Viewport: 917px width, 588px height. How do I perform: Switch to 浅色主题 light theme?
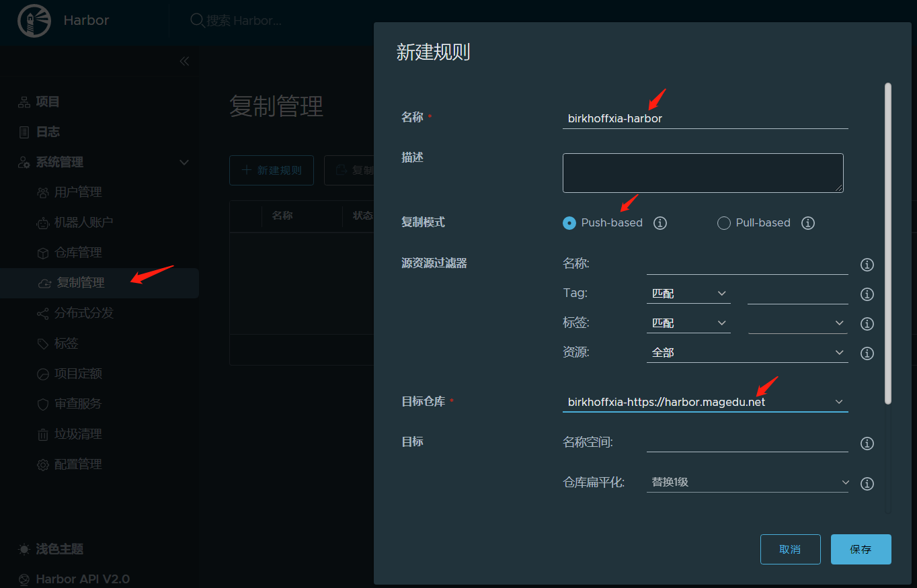pyautogui.click(x=59, y=549)
